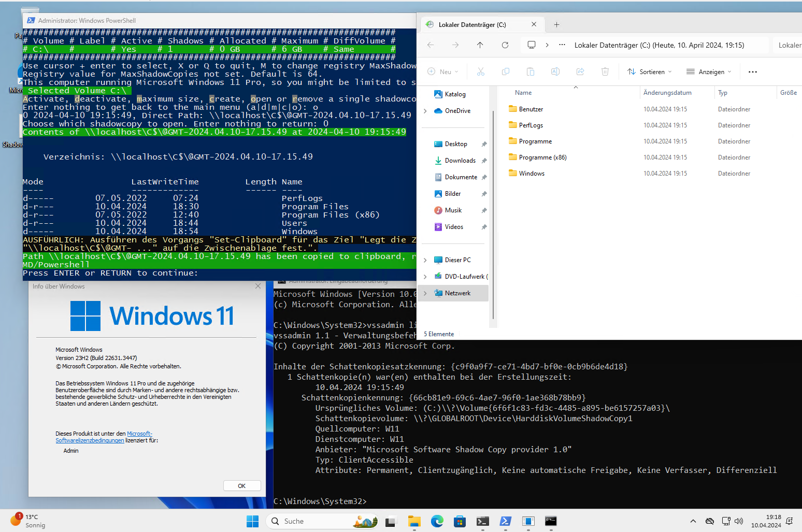Open the Sortieren dropdown
Image resolution: width=802 pixels, height=532 pixels.
[649, 71]
